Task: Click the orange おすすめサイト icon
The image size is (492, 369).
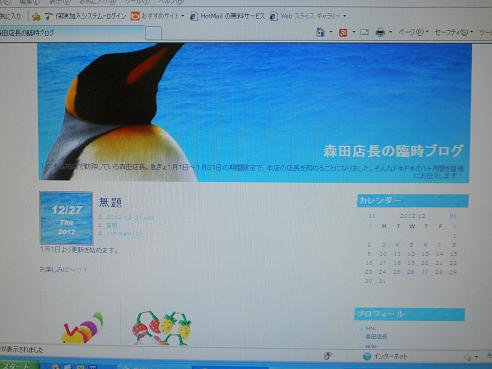Action: pyautogui.click(x=135, y=16)
